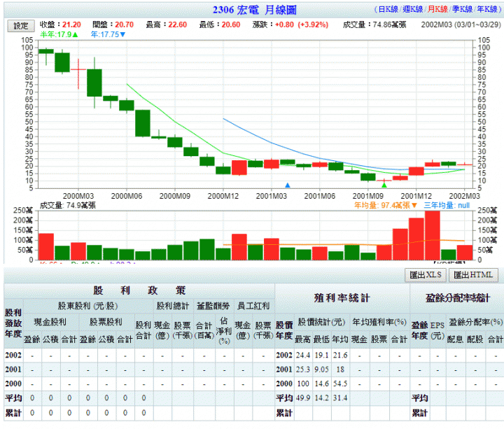
Task: Click the 2000 highest price value 100
Action: [x=303, y=384]
